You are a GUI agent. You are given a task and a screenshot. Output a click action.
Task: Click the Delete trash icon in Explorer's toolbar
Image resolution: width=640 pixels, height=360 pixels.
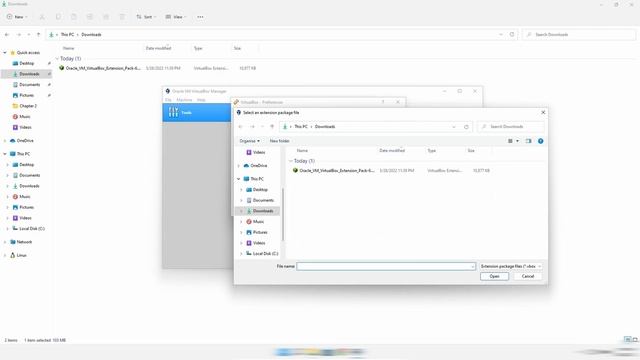pyautogui.click(x=122, y=17)
